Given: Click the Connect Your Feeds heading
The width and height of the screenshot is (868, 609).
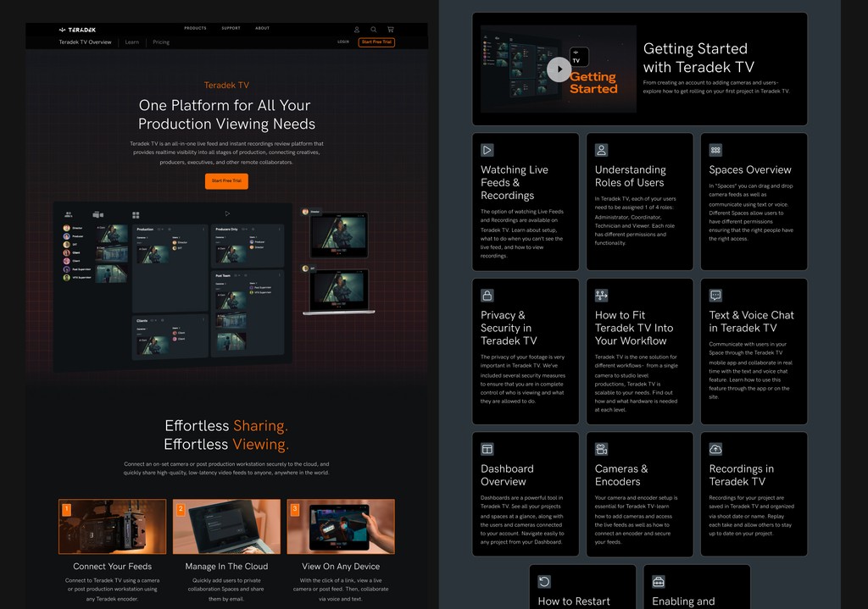Looking at the screenshot, I should 113,567.
